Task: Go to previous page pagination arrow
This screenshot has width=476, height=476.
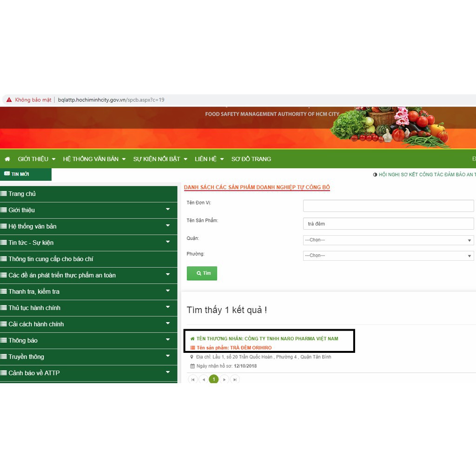Action: click(x=203, y=379)
